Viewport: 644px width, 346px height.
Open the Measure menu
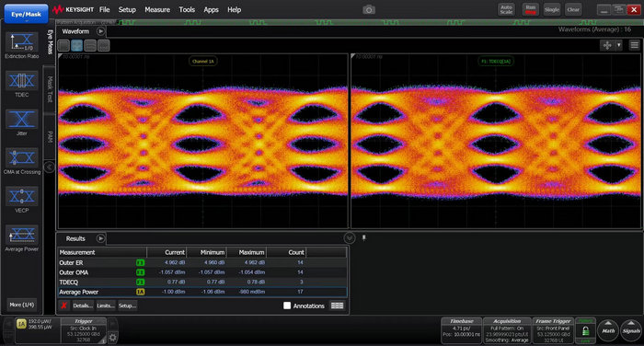pyautogui.click(x=157, y=9)
